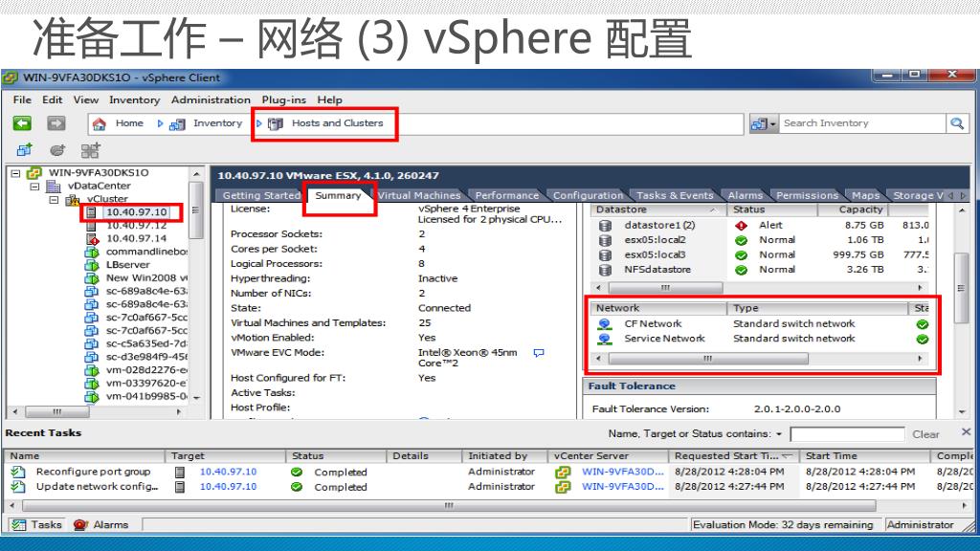Click the Network list horizontal scrollbar

(x=708, y=359)
